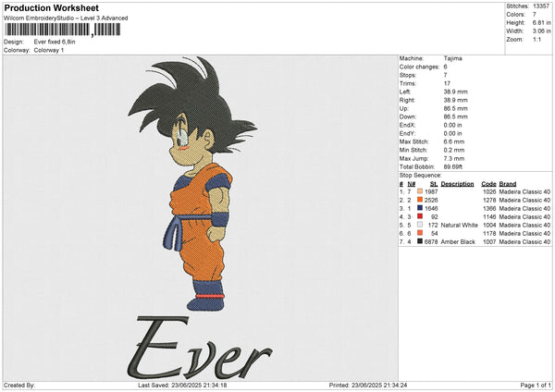Select the colorway value 'Colorway 1'
The image size is (555, 392).
pos(49,50)
